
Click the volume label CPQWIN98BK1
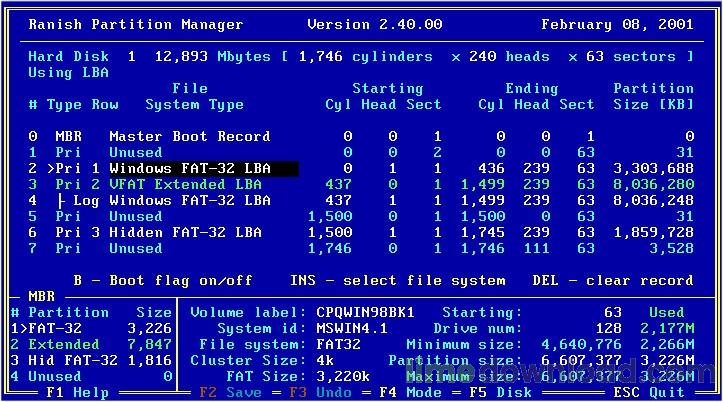[x=366, y=313]
